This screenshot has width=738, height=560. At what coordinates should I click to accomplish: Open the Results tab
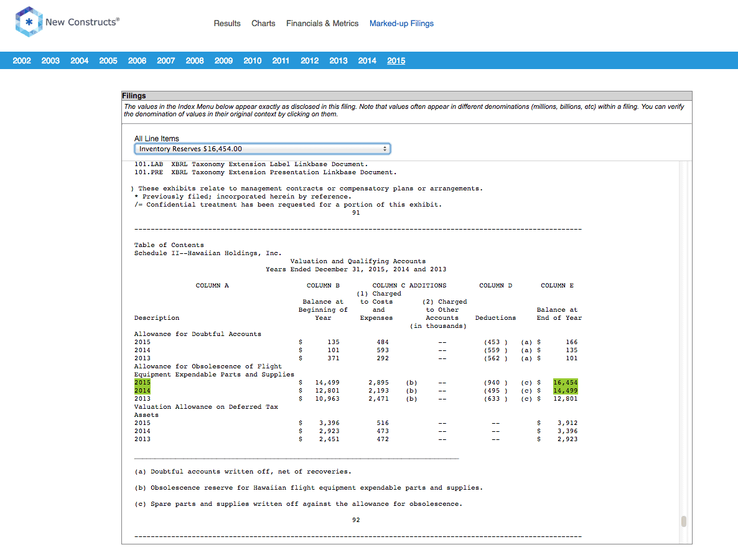point(227,24)
